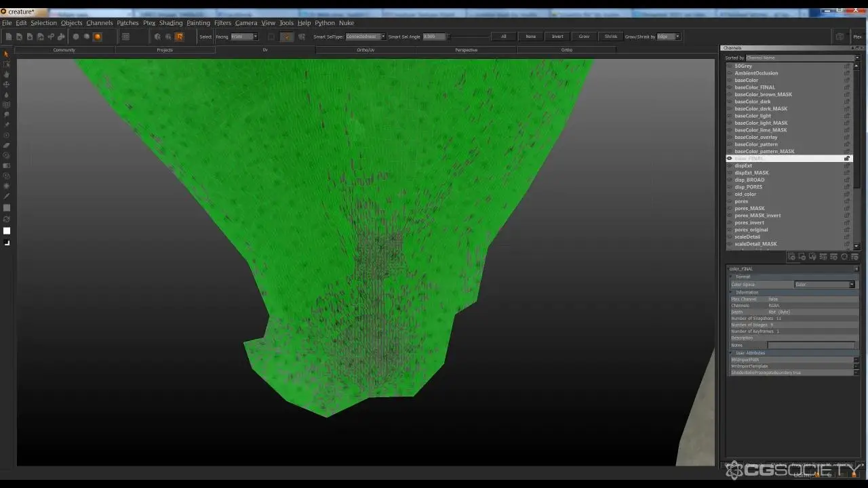Click the Grow selection button
This screenshot has width=868, height=488.
[584, 37]
